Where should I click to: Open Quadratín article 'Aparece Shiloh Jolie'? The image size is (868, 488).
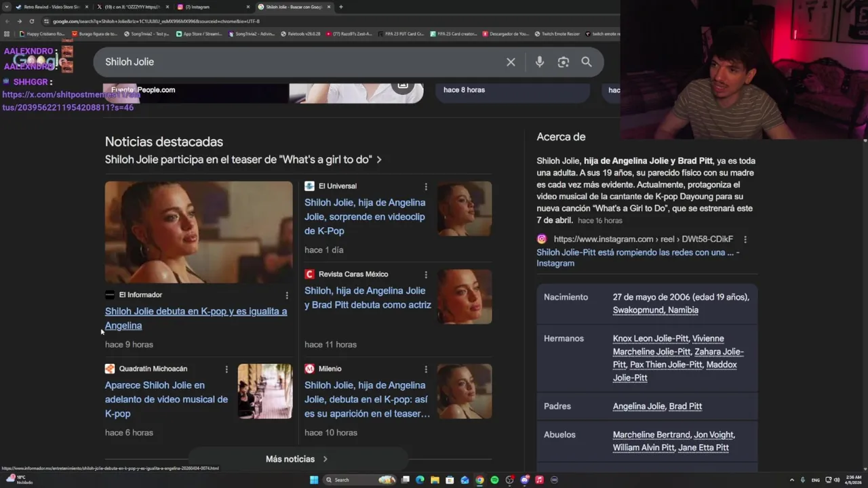coord(166,399)
